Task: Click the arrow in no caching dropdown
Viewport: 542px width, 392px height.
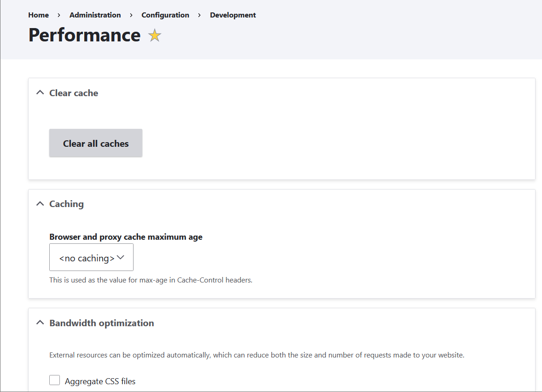Action: (121, 258)
